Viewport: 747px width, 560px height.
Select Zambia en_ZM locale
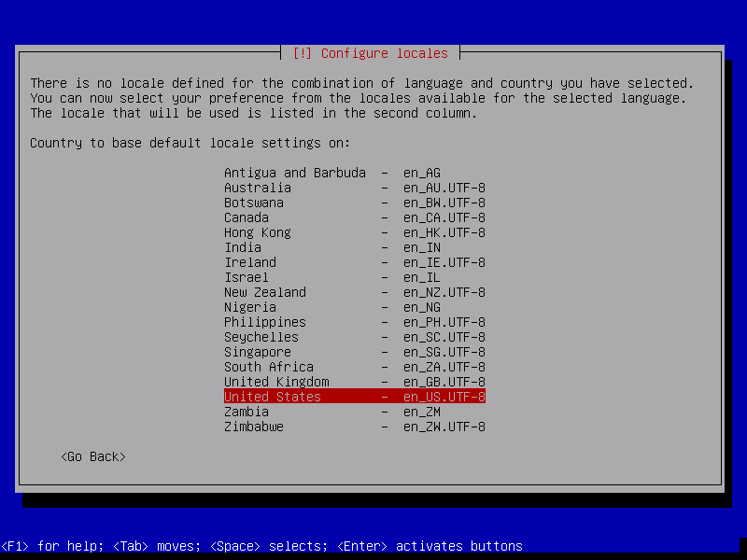coord(247,411)
